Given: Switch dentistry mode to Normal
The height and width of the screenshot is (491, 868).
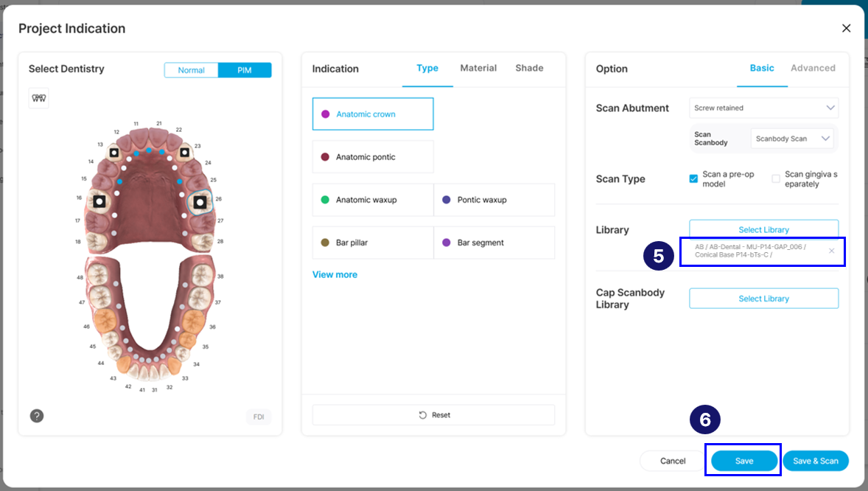Looking at the screenshot, I should click(x=191, y=70).
